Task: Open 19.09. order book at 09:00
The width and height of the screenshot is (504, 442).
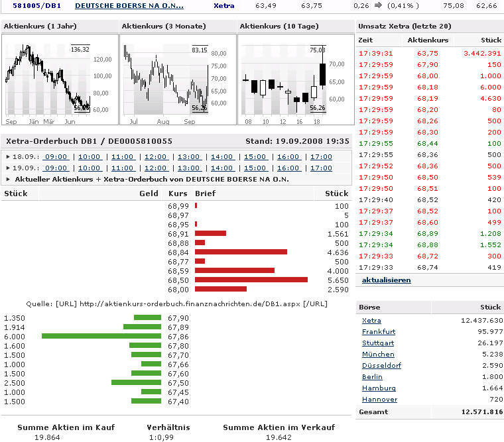Action: (x=56, y=168)
